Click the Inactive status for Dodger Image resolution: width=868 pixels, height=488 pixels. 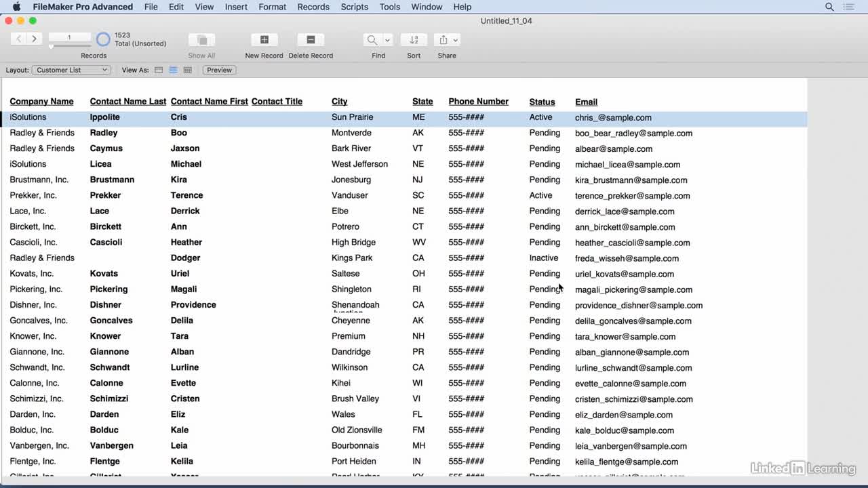click(544, 258)
